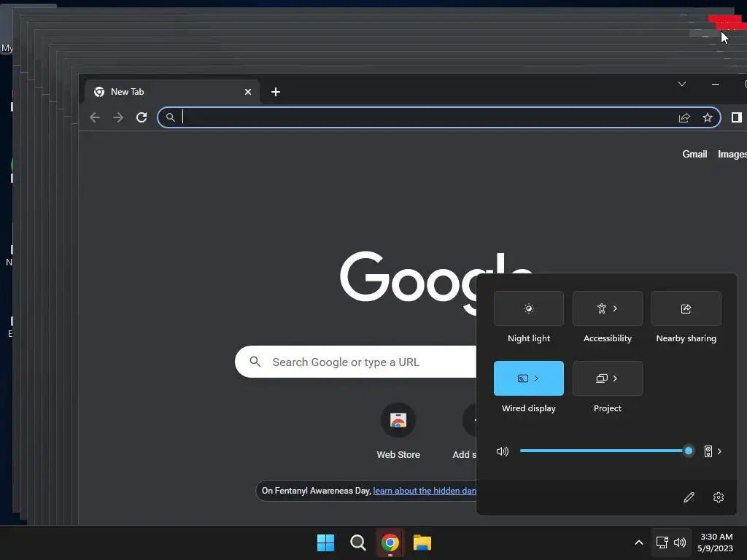The image size is (747, 560).
Task: Open the learn about the hidden dangers link
Action: (x=425, y=491)
